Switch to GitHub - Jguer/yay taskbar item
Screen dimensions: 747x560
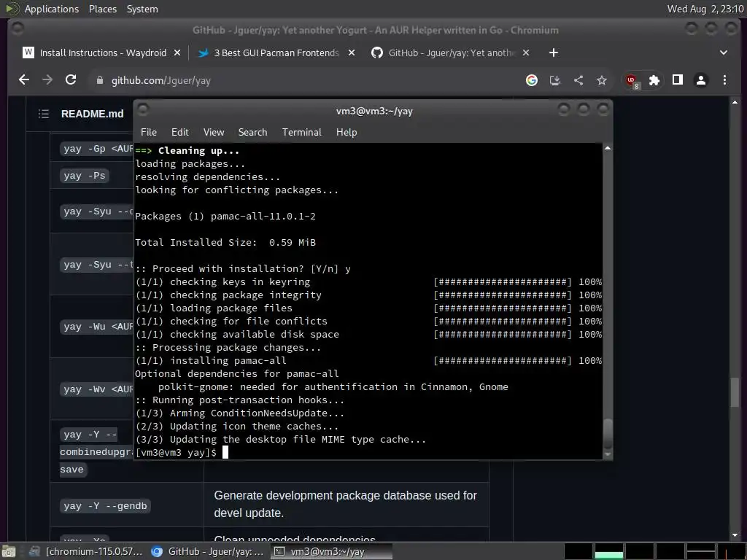pyautogui.click(x=208, y=552)
